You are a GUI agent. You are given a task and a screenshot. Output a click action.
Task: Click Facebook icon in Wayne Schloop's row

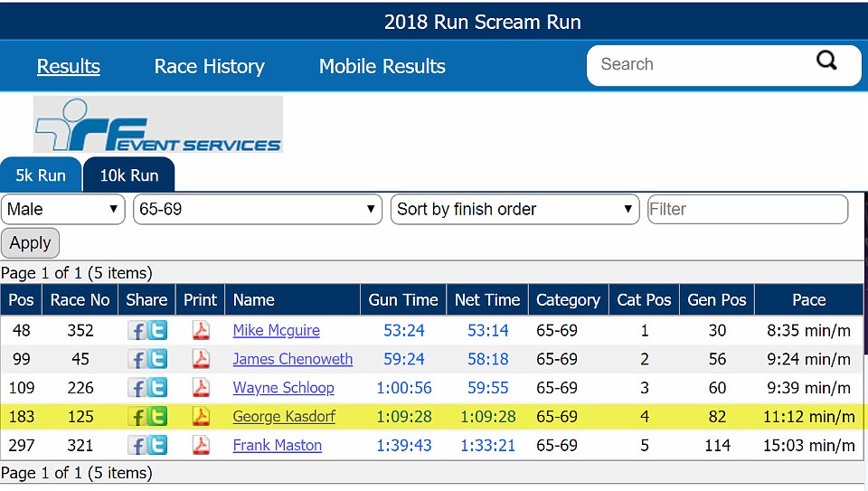[x=137, y=388]
